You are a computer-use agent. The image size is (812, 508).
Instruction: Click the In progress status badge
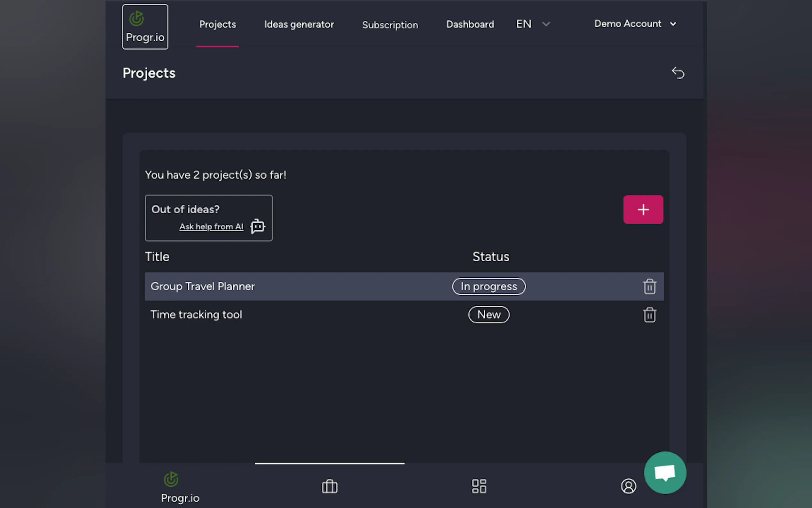click(488, 287)
